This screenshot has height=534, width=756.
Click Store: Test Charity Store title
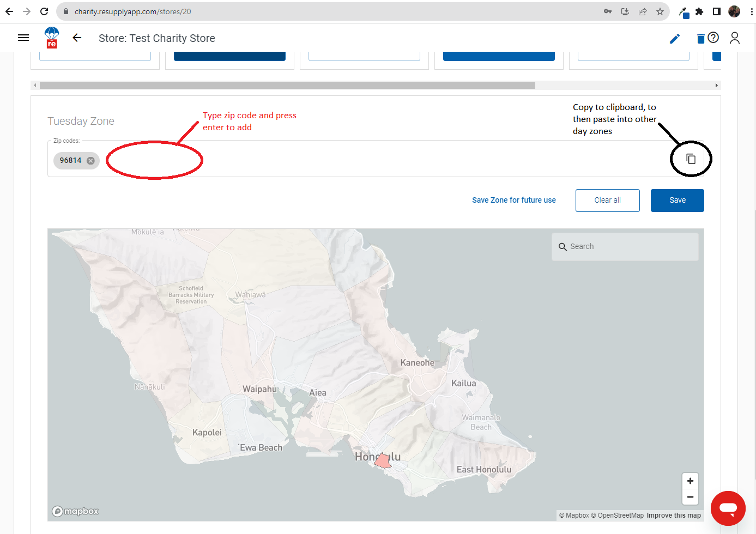(x=157, y=38)
